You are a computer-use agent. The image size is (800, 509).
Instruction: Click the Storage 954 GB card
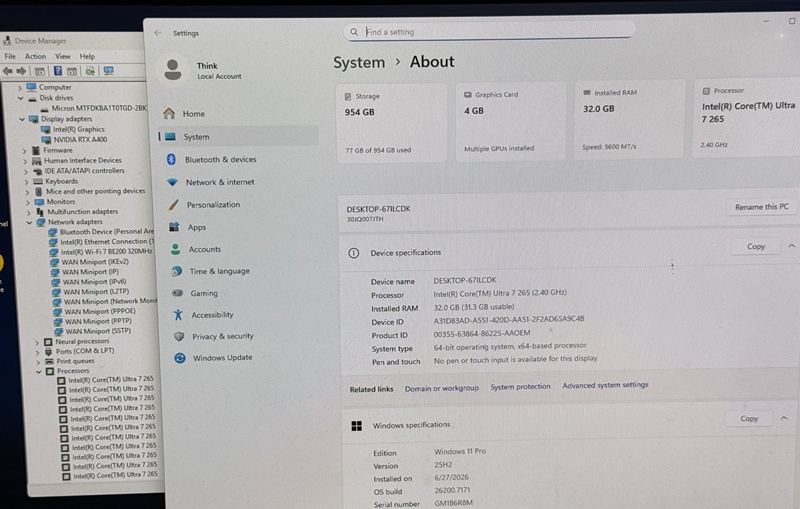pyautogui.click(x=392, y=123)
